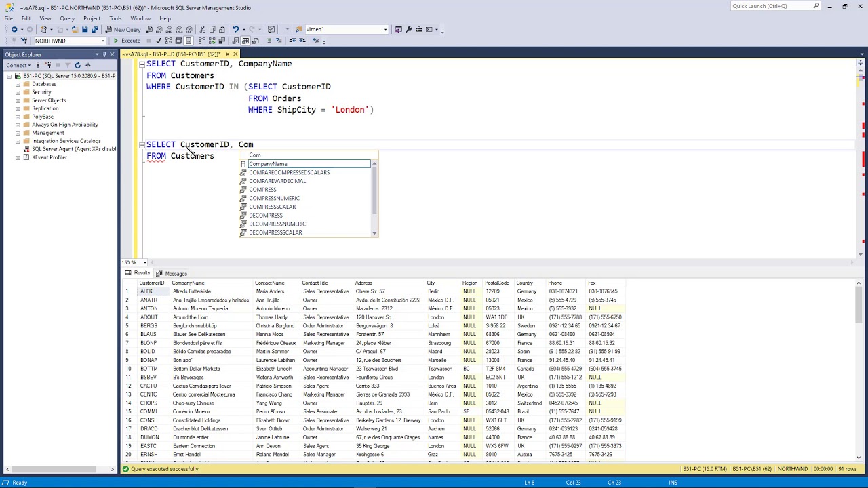
Task: Click the New Query button
Action: click(x=123, y=30)
